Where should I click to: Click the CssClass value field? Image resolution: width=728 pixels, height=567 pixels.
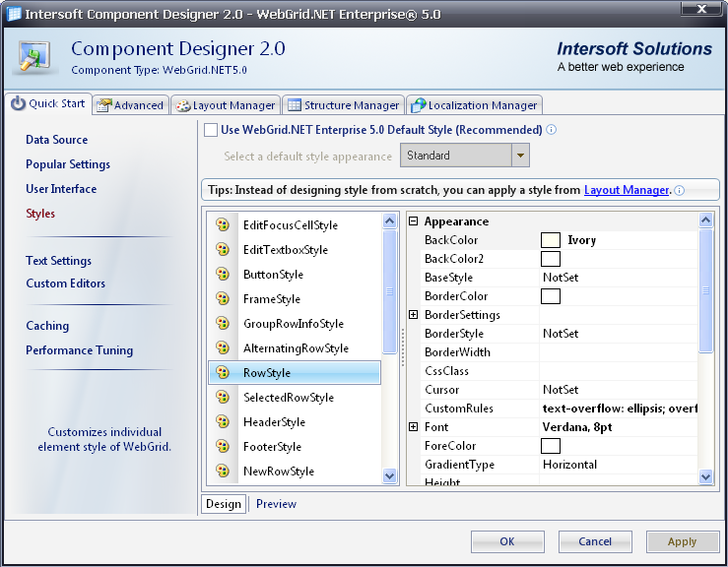[x=619, y=371]
